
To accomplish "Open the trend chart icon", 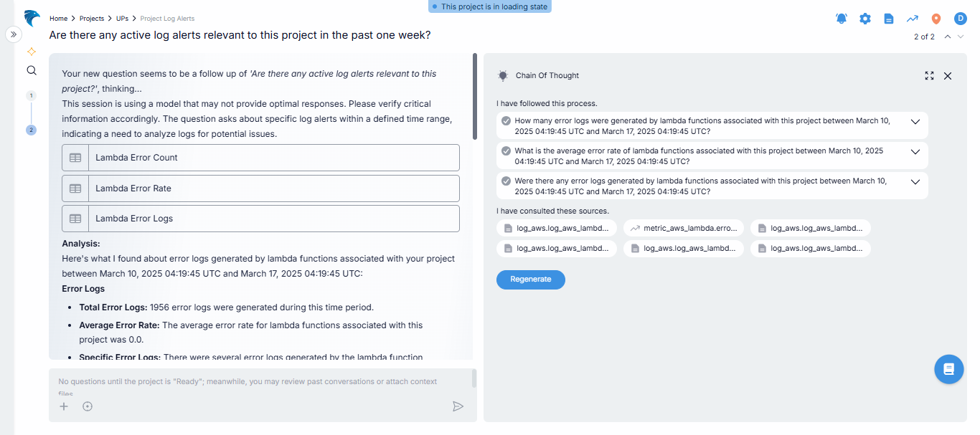I will pyautogui.click(x=913, y=19).
